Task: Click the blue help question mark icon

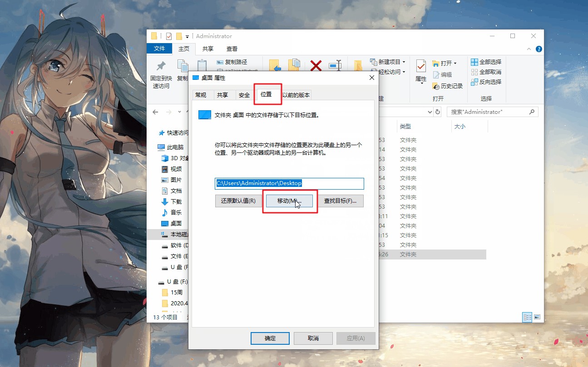Action: click(x=539, y=49)
